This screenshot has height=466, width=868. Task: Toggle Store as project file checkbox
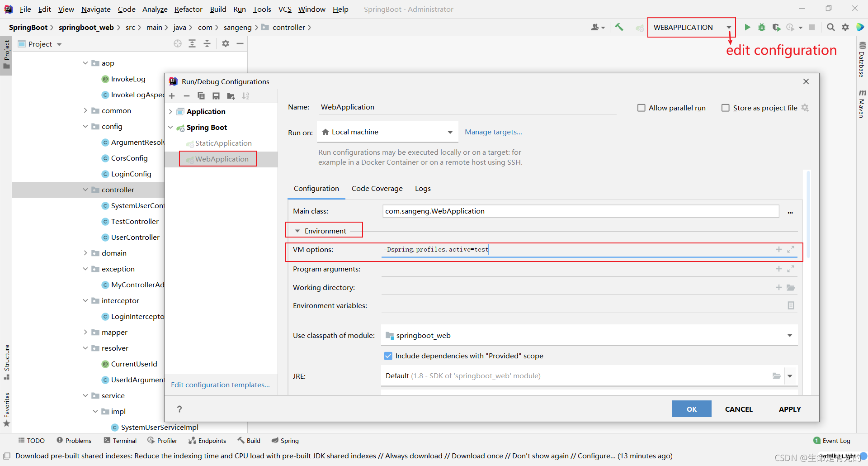[x=726, y=108]
